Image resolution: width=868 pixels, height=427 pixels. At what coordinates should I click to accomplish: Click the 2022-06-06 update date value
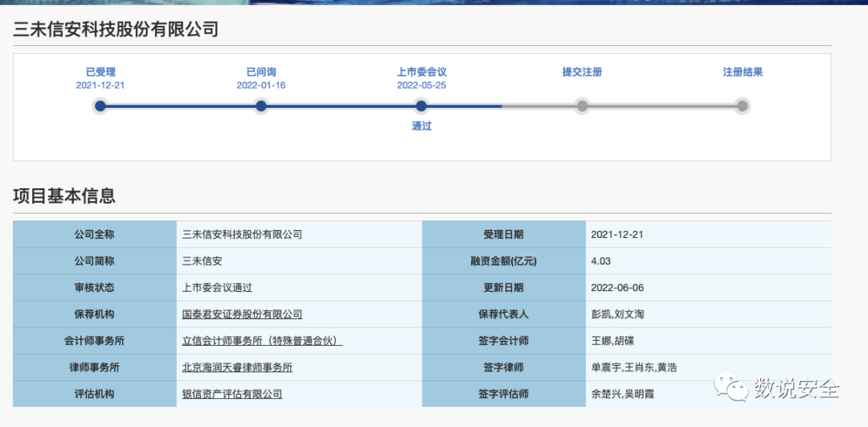(x=617, y=287)
